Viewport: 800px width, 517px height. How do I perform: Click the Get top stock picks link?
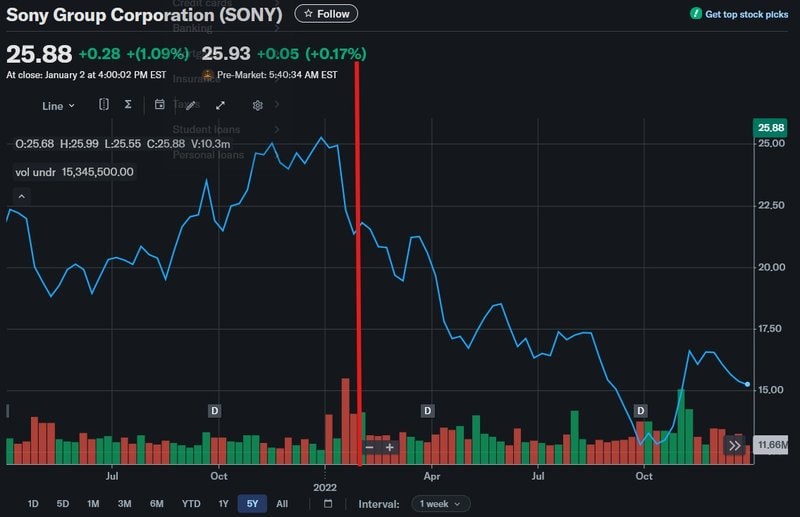[x=738, y=14]
